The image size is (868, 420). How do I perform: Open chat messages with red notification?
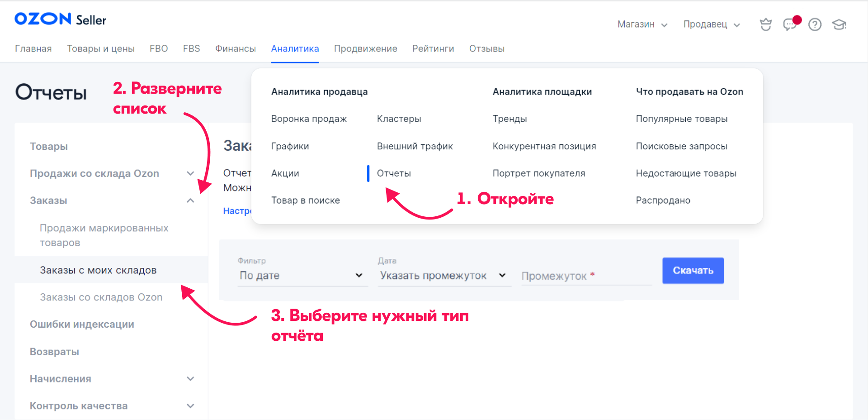click(x=790, y=24)
